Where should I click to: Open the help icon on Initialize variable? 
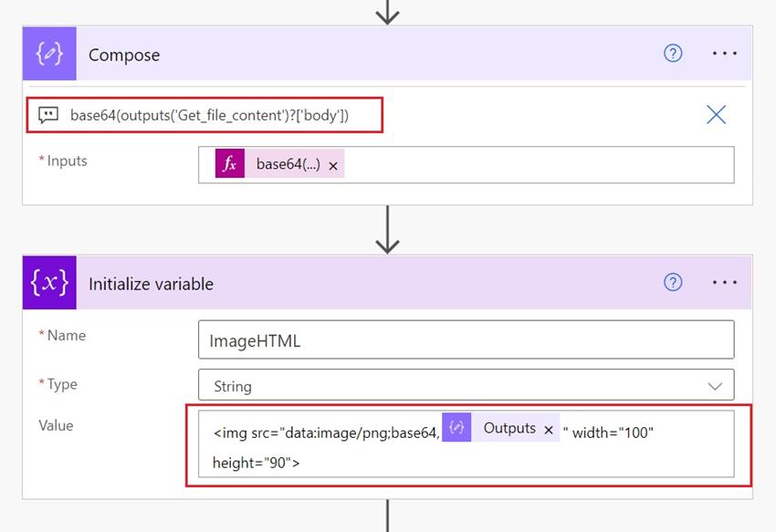click(x=673, y=283)
